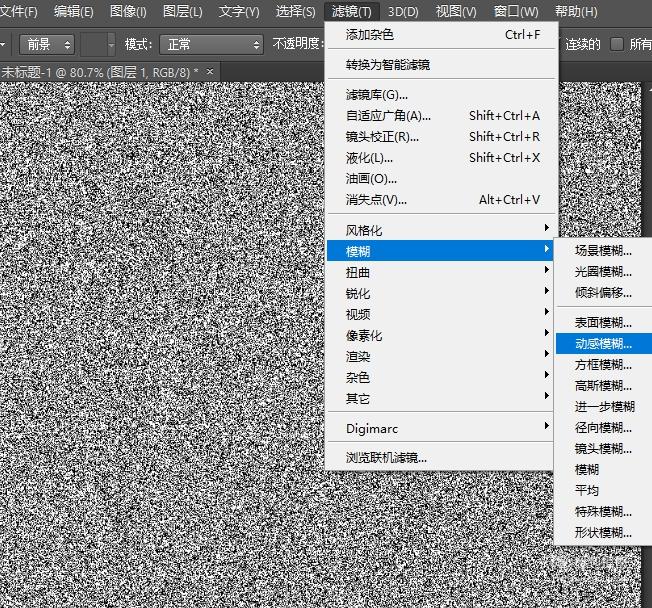Image resolution: width=652 pixels, height=608 pixels.
Task: Choose 倾斜偏移... from blur submenu
Action: pyautogui.click(x=604, y=292)
